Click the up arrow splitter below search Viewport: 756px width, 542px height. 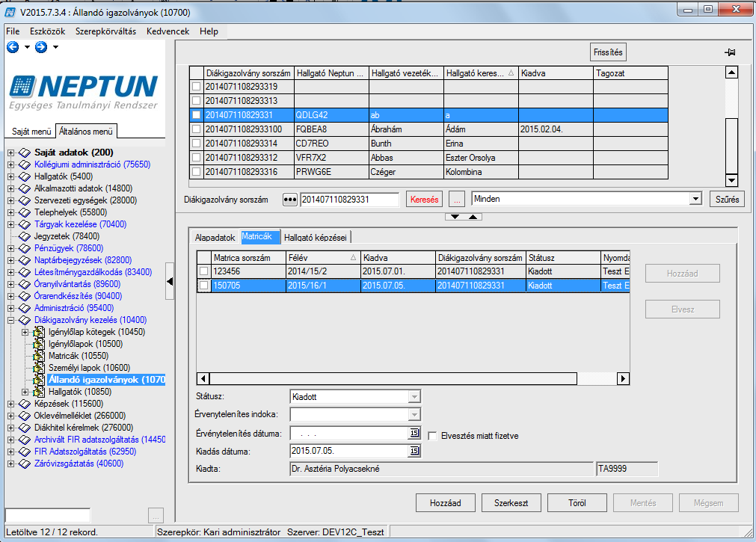click(x=473, y=217)
